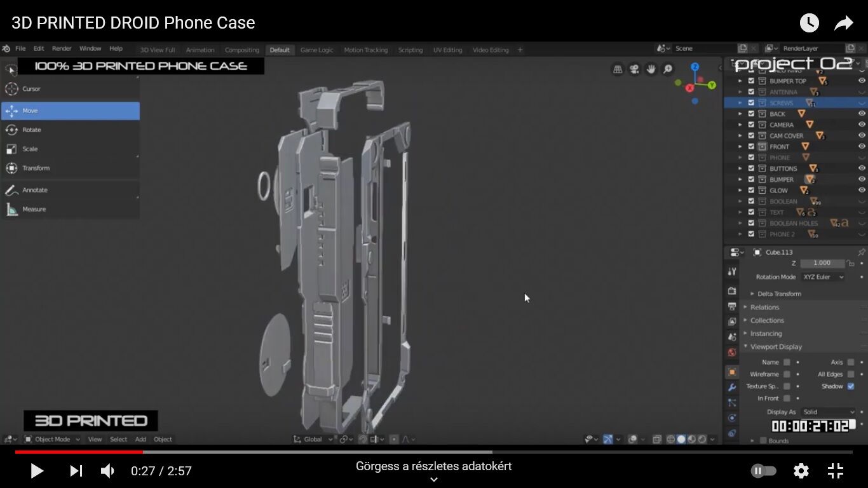This screenshot has height=488, width=868.
Task: Open the Output properties tab
Action: pyautogui.click(x=732, y=306)
